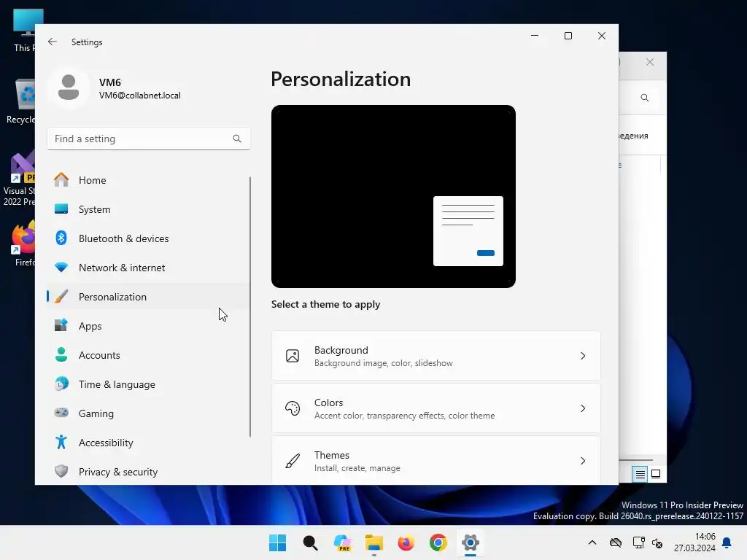
Task: Open Themes install, create, manage card
Action: pos(436,461)
